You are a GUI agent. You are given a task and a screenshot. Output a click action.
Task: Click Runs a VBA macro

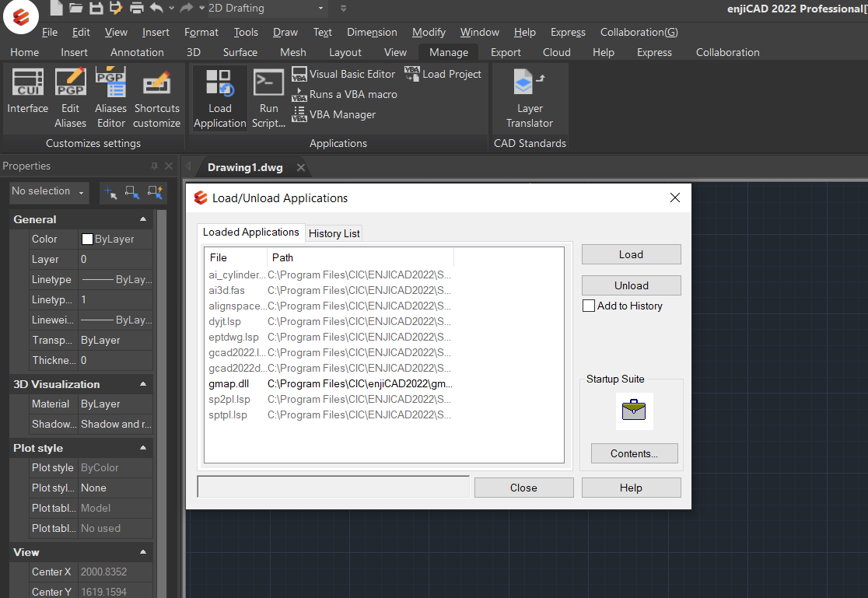[345, 94]
